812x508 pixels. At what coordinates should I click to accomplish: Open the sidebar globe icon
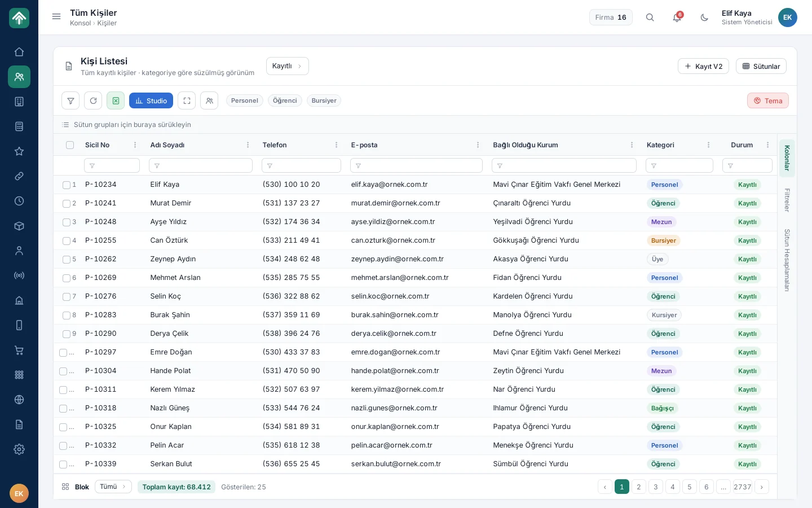[x=19, y=400]
